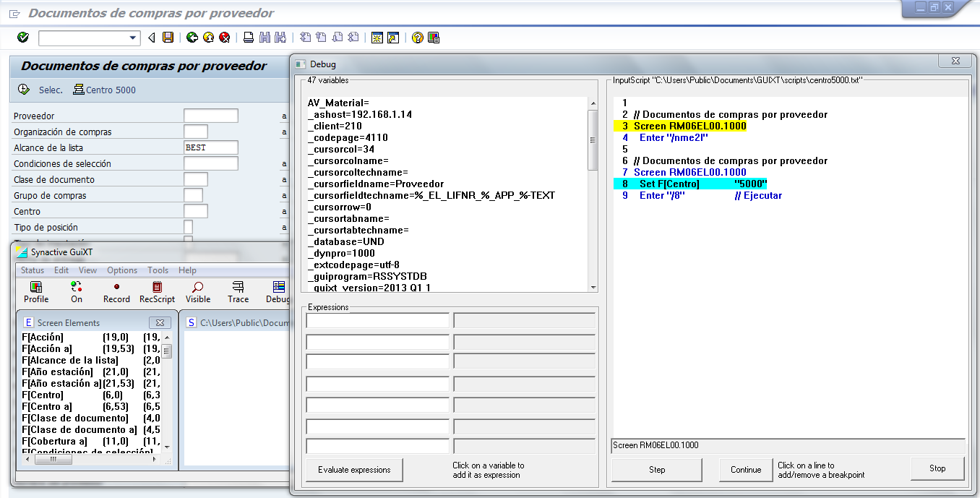The height and width of the screenshot is (498, 980).
Task: Click the Step button in Debug
Action: pyautogui.click(x=657, y=470)
